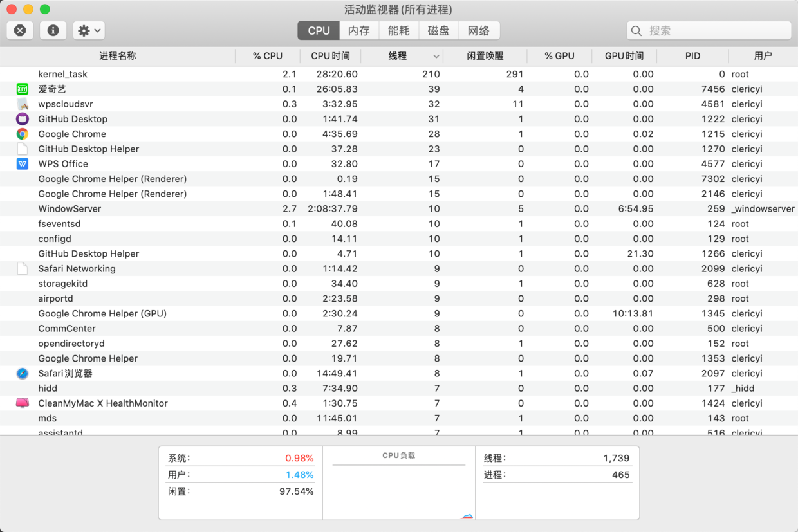798x532 pixels.
Task: Click the _windowserver user cell
Action: (x=763, y=209)
